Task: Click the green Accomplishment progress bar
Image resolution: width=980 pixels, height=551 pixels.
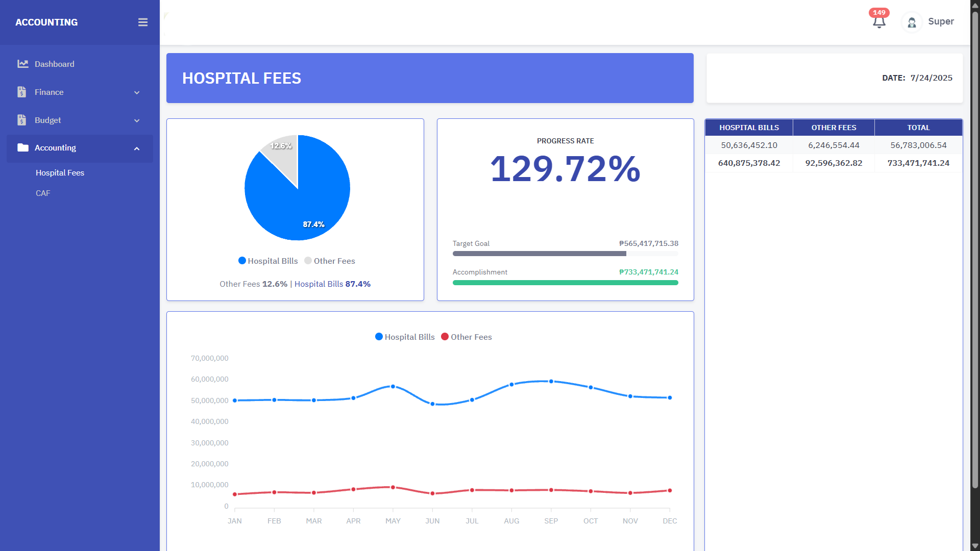Action: [x=565, y=283]
